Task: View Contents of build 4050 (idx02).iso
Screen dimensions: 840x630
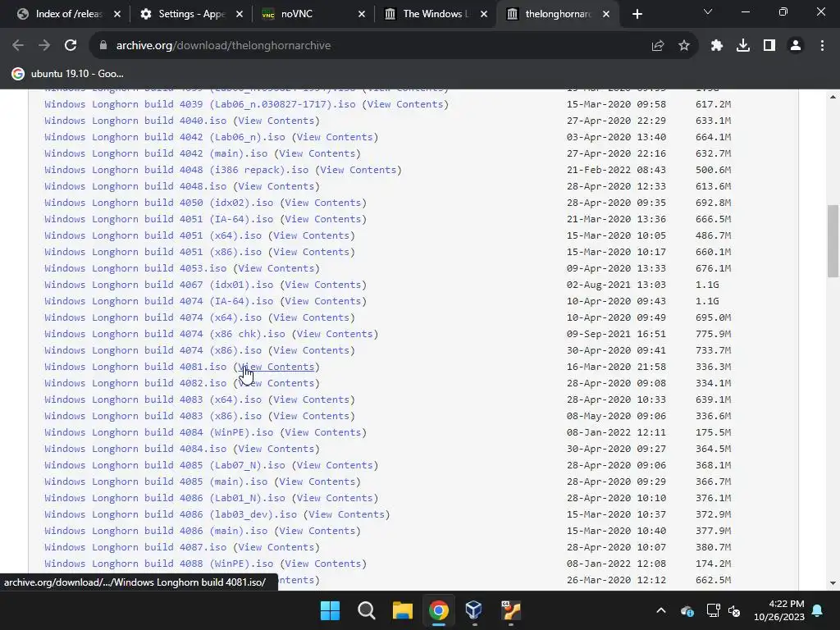Action: coord(323,203)
